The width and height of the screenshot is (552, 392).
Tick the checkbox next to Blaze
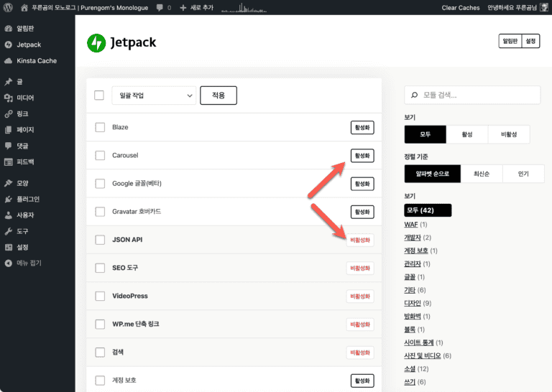[100, 127]
